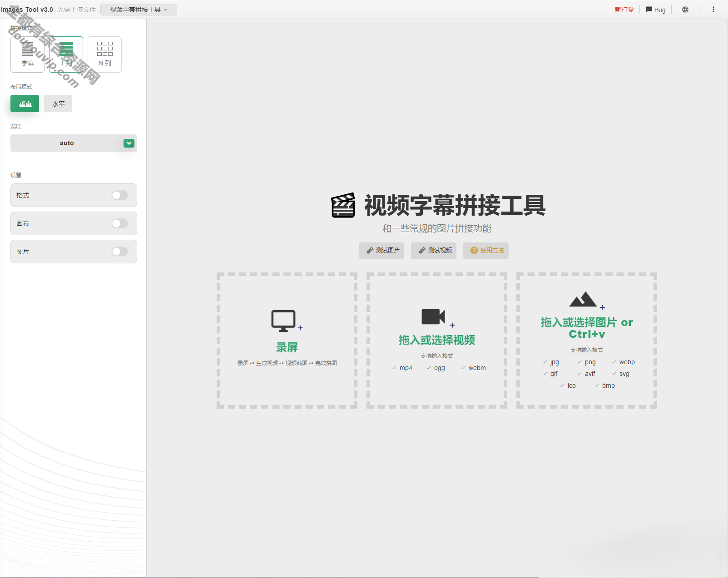
Task: Click the webm format label
Action: [x=477, y=368]
